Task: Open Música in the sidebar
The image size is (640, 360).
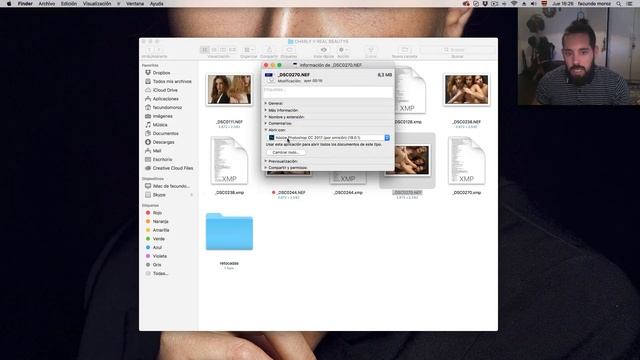Action: [x=156, y=124]
